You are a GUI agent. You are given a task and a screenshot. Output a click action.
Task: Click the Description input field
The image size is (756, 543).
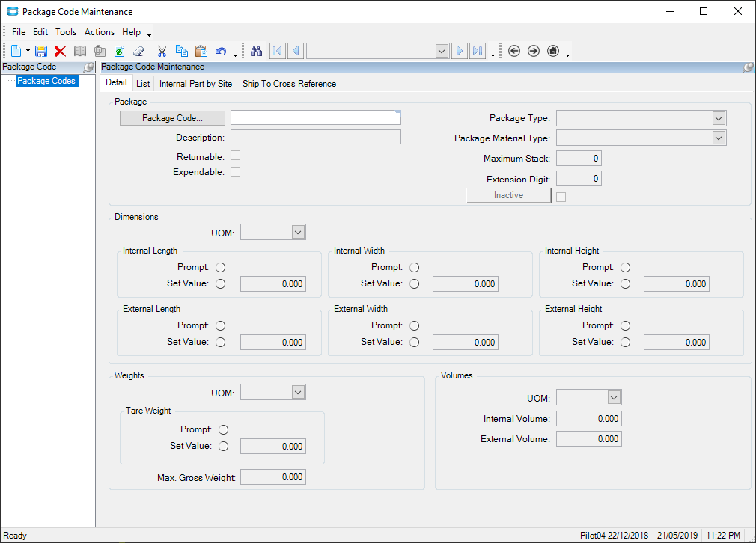click(315, 138)
